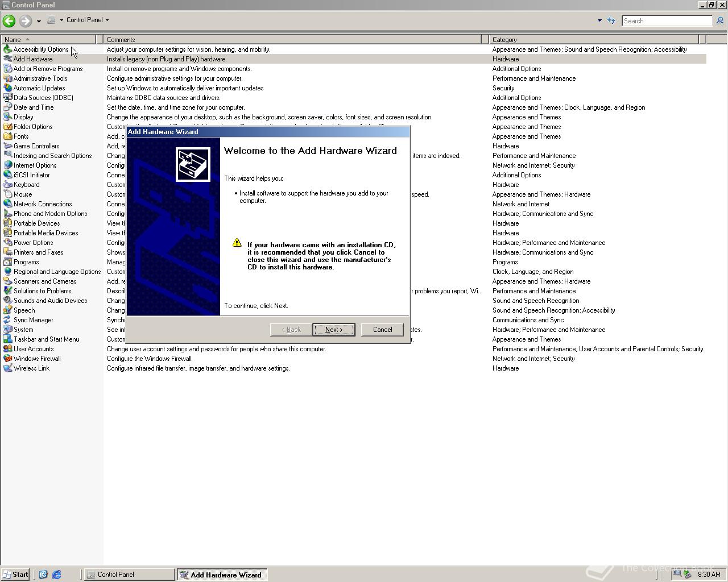The height and width of the screenshot is (582, 728).
Task: Click the Wireless Link icon
Action: point(7,368)
